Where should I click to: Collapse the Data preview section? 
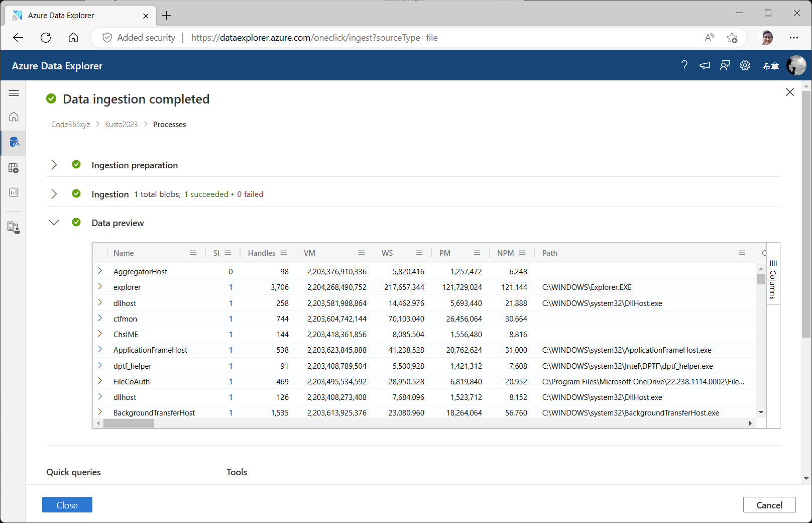coord(54,222)
